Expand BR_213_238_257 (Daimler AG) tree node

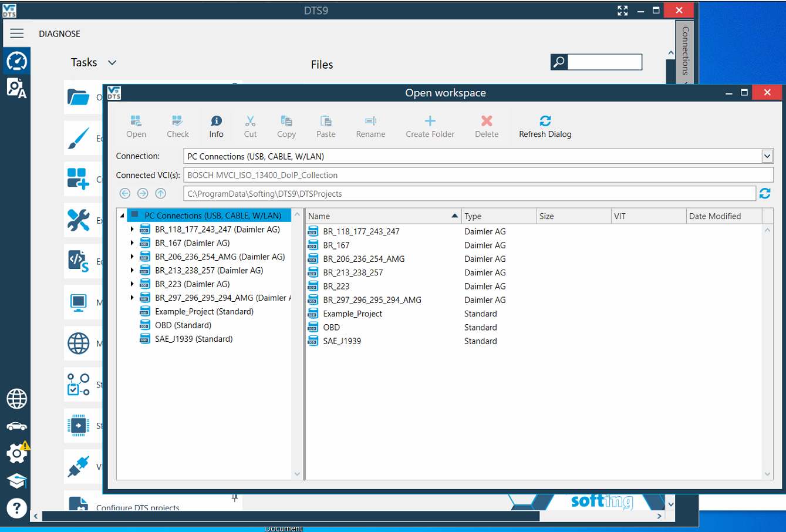[132, 271]
